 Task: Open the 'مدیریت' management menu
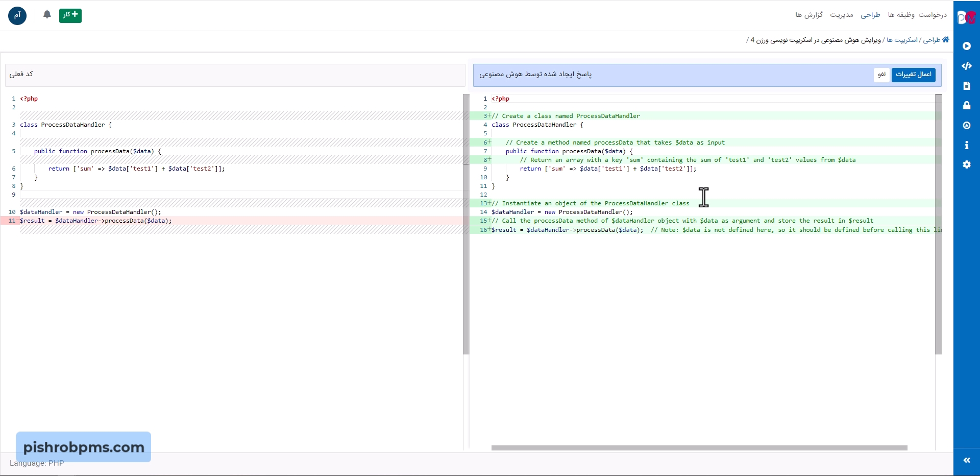[841, 15]
